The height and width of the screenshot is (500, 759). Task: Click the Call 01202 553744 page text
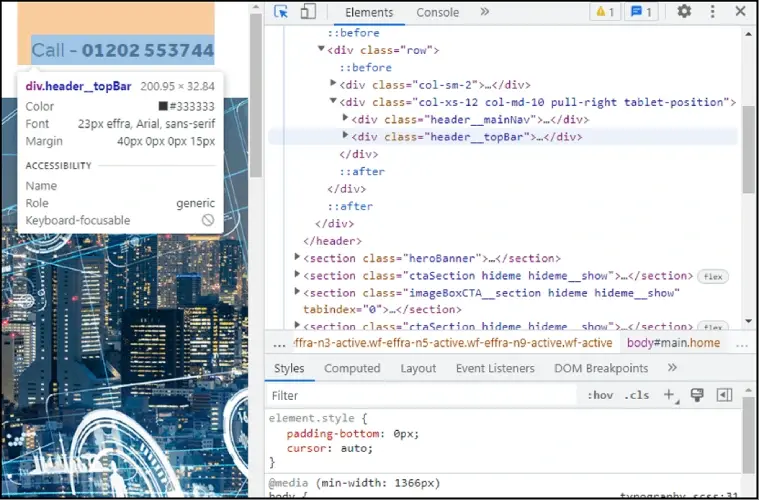pyautogui.click(x=123, y=50)
